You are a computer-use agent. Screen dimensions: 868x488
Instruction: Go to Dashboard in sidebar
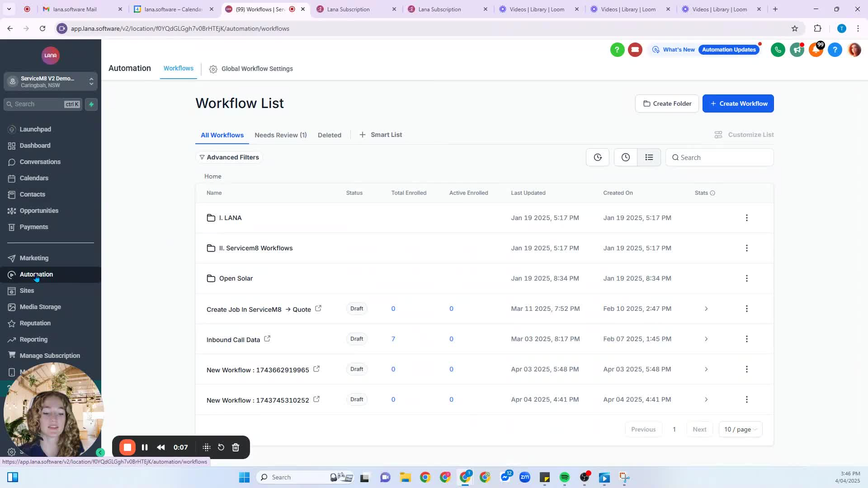click(35, 145)
